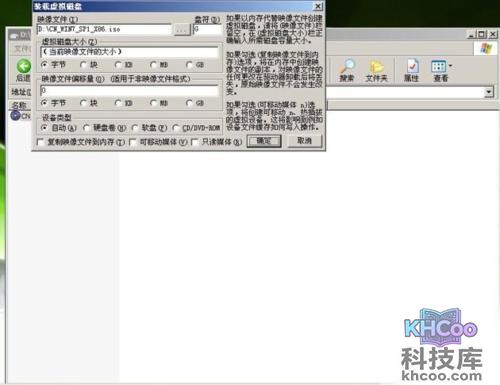Screen dimensions: 500x385
Task: Click the 映像文件偏移量 offset input field
Action: [129, 90]
